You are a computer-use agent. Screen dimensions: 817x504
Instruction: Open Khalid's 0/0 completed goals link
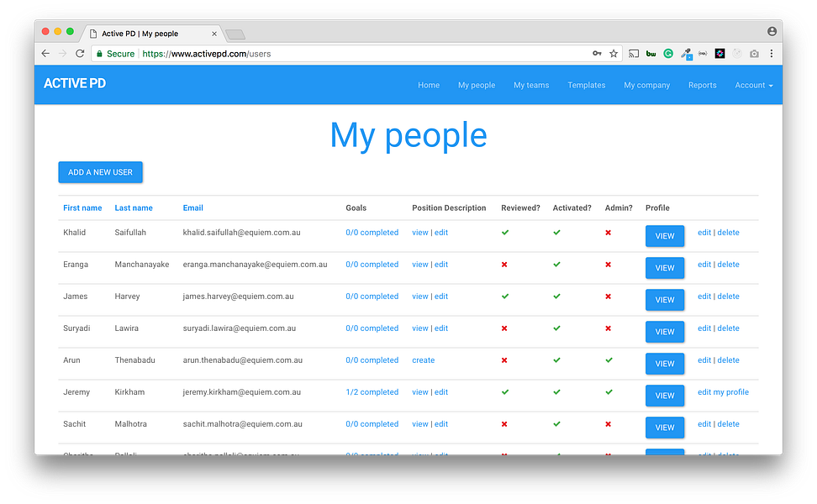click(x=372, y=233)
